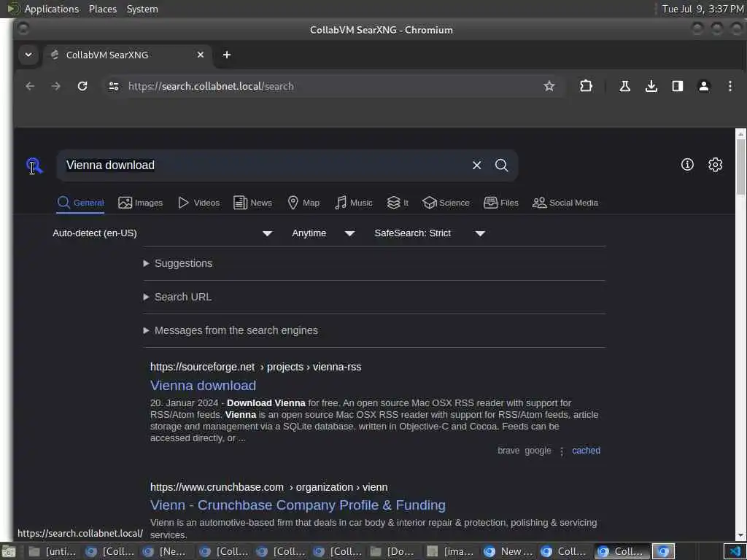View site information icon in address bar

pos(113,86)
